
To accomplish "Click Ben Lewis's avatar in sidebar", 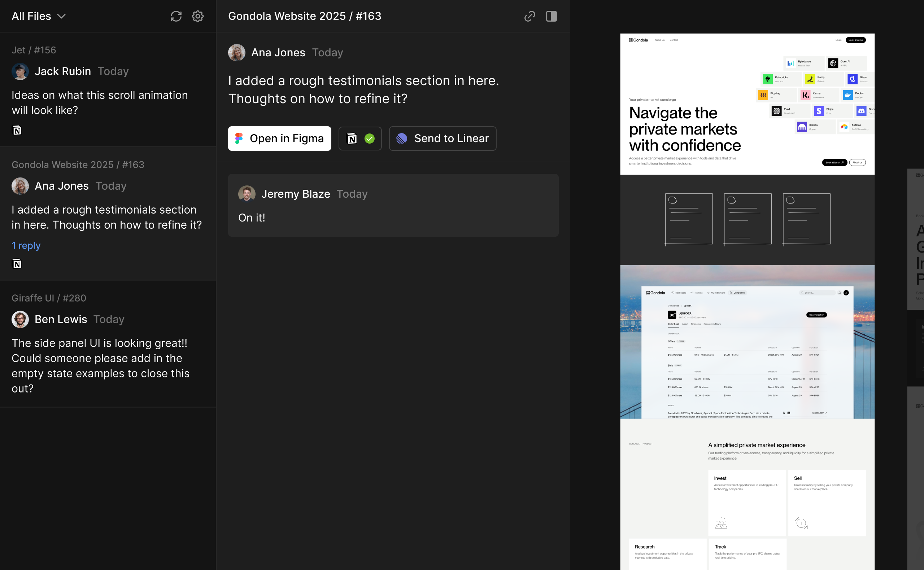I will click(20, 319).
